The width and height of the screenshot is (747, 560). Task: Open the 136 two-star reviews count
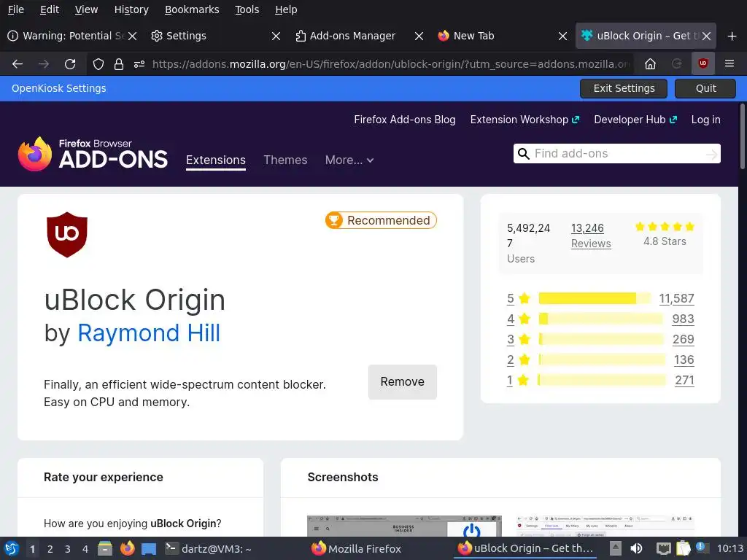point(684,360)
